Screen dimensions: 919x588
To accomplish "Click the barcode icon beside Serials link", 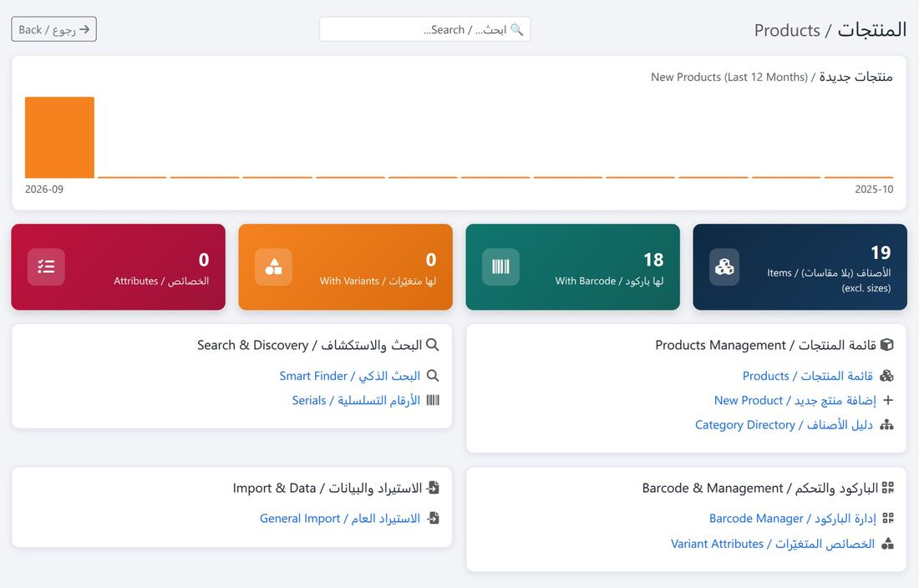I will [x=433, y=400].
